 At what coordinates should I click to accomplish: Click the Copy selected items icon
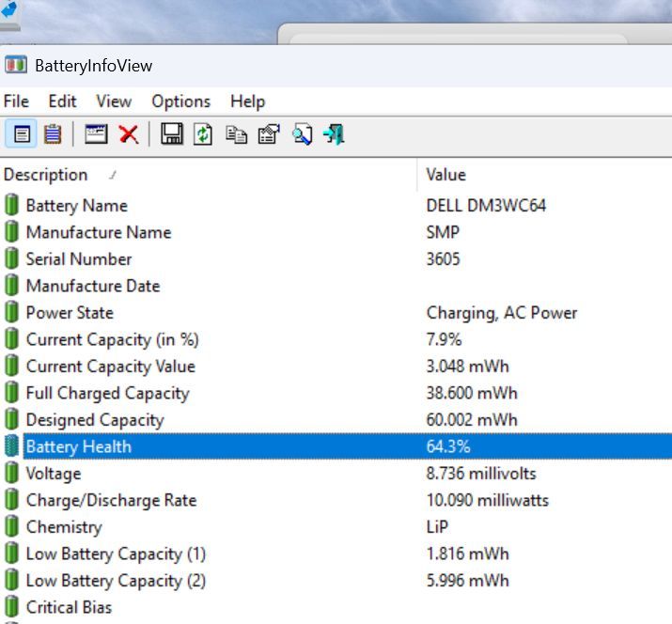coord(237,134)
